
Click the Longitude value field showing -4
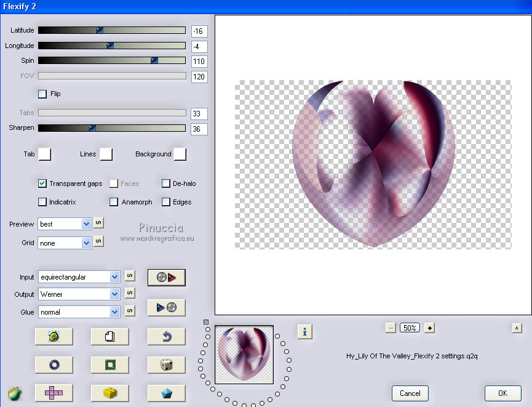click(199, 47)
